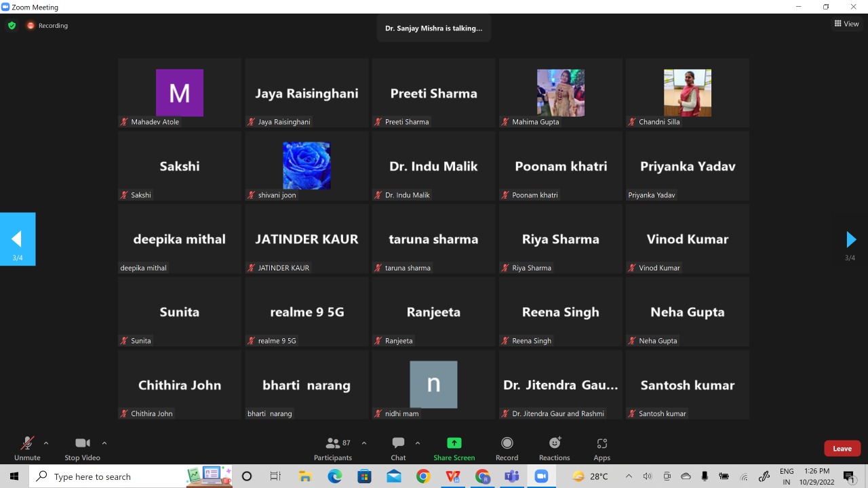The height and width of the screenshot is (488, 868).
Task: Open the Chat panel
Action: (398, 443)
